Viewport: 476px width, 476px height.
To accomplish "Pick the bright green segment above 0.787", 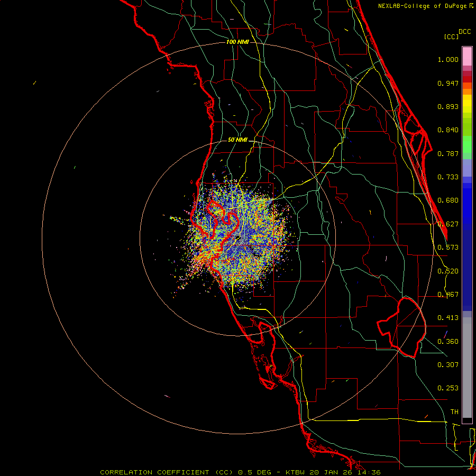I will 467,144.
